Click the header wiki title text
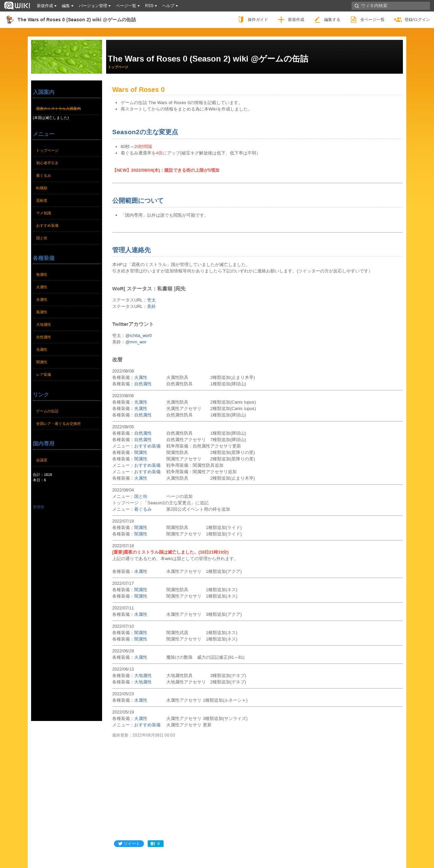The height and width of the screenshot is (868, 434). [x=208, y=59]
